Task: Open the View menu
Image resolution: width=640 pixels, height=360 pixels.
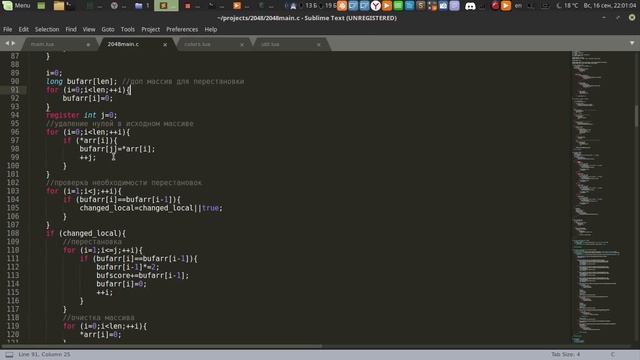Action: pyautogui.click(x=89, y=29)
